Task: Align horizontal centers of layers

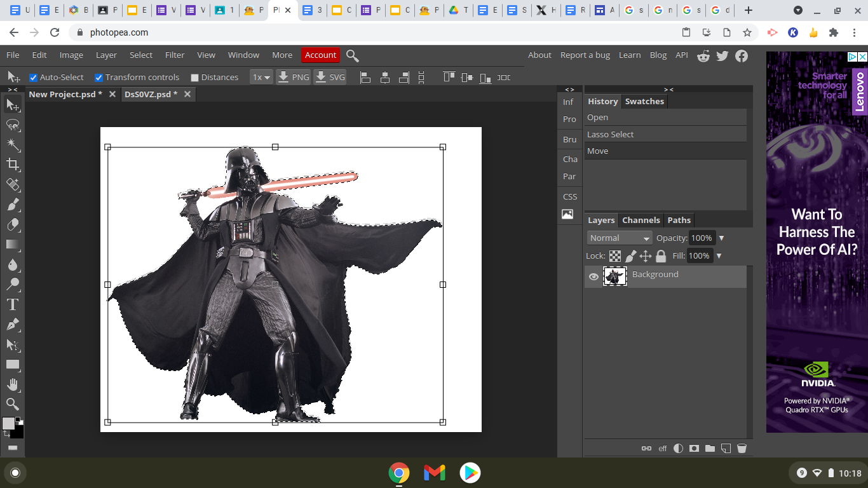Action: point(384,78)
